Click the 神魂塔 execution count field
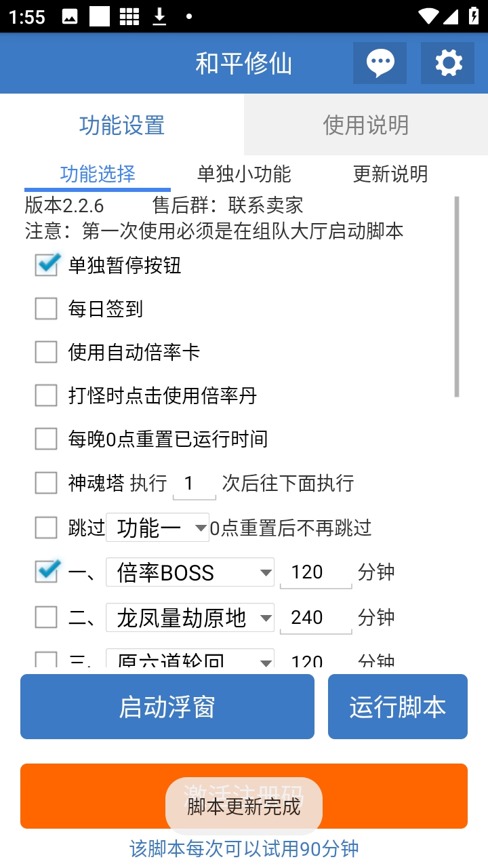 pyautogui.click(x=194, y=484)
